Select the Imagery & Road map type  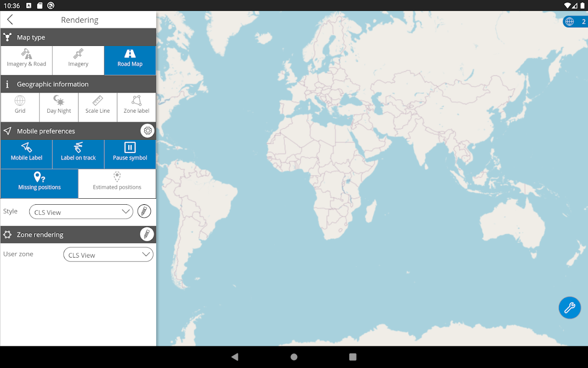26,60
